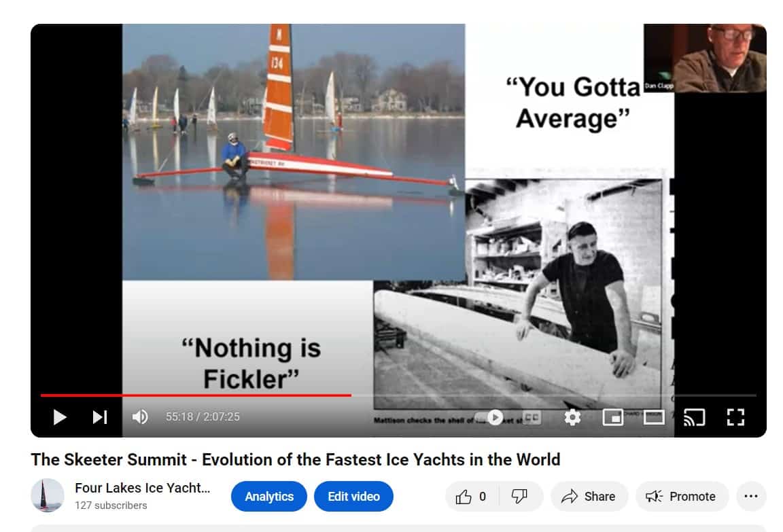
Task: Share this video
Action: pyautogui.click(x=589, y=497)
